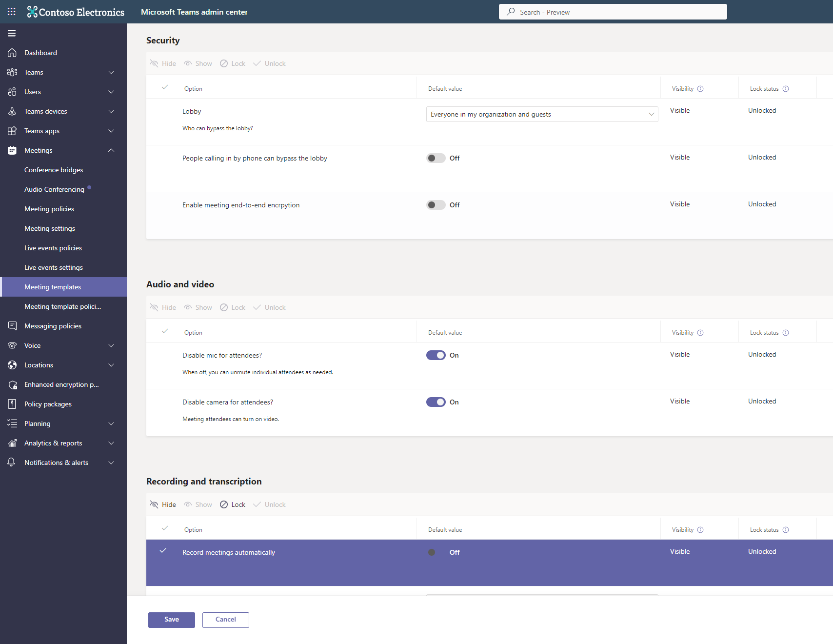Image resolution: width=833 pixels, height=644 pixels.
Task: Click the Cancel button
Action: coord(226,620)
